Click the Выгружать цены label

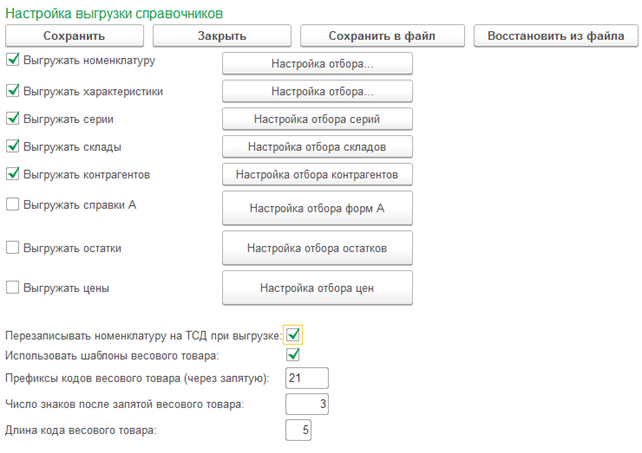coord(66,288)
